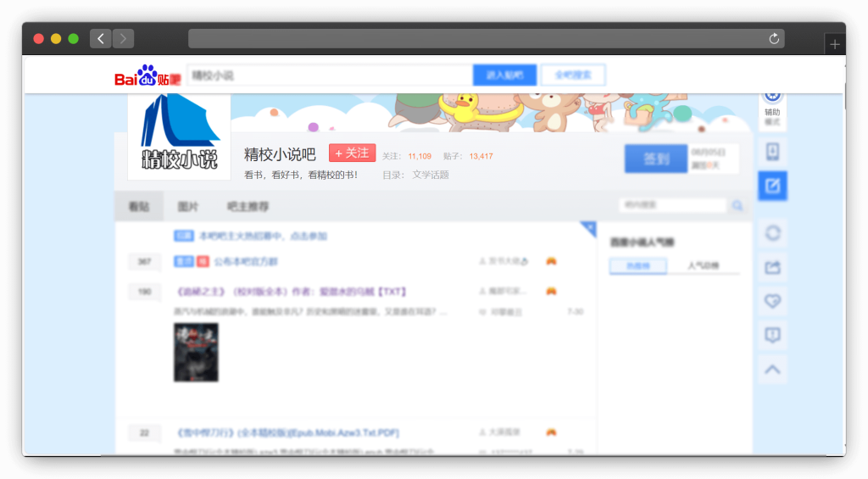Click the post count 13,417

click(x=481, y=156)
